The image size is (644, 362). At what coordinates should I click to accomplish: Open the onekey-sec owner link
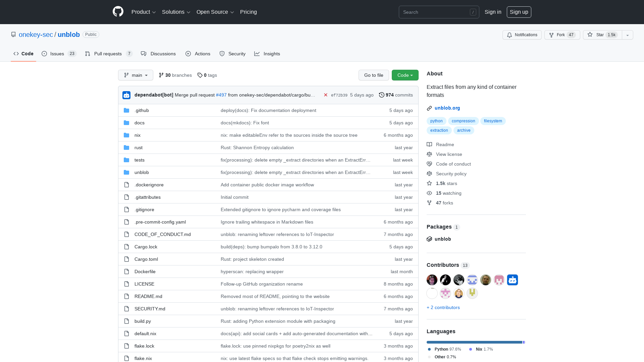(x=36, y=35)
